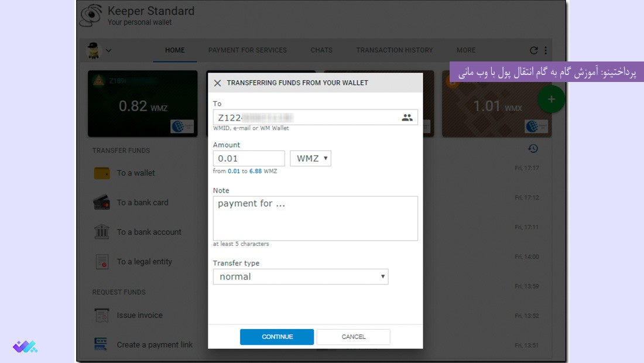The width and height of the screenshot is (644, 363).
Task: Open contacts picker in To field
Action: (x=407, y=118)
